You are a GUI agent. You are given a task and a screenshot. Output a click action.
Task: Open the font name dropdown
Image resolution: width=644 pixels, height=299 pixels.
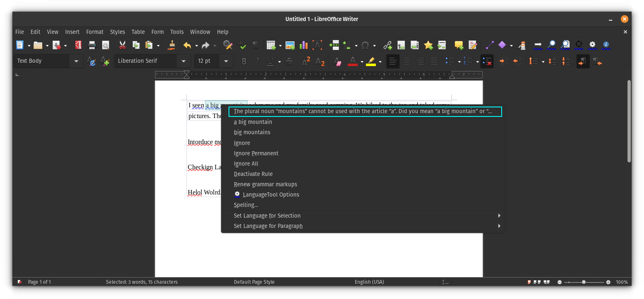point(183,61)
